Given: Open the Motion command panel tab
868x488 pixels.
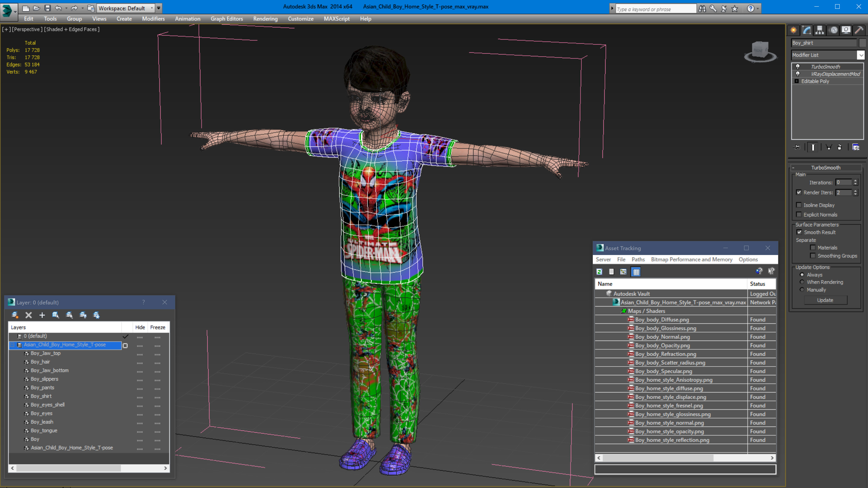Looking at the screenshot, I should pyautogui.click(x=833, y=30).
